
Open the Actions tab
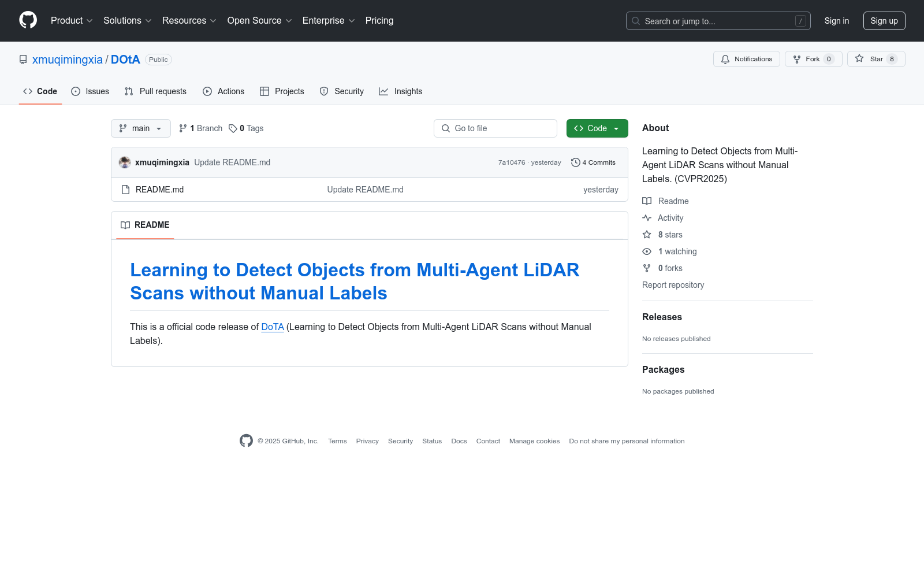223,91
